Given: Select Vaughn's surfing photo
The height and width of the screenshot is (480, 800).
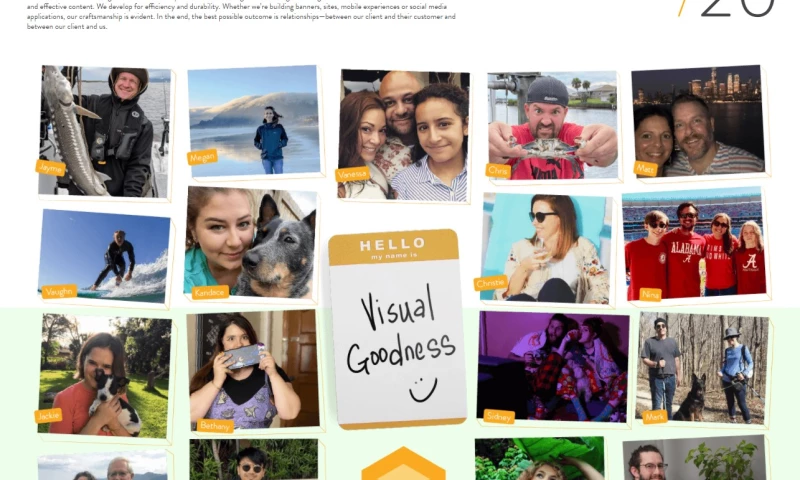Looking at the screenshot, I should coord(105,256).
